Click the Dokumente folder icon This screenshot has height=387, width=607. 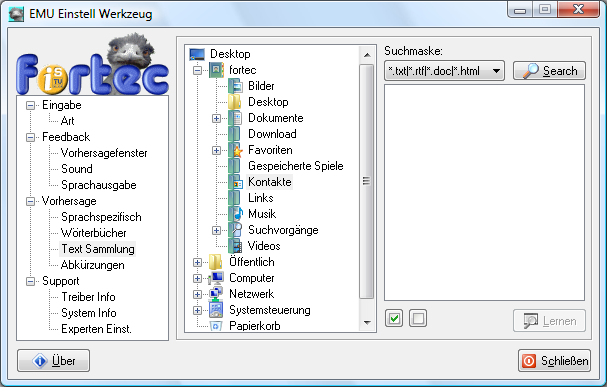click(x=235, y=118)
